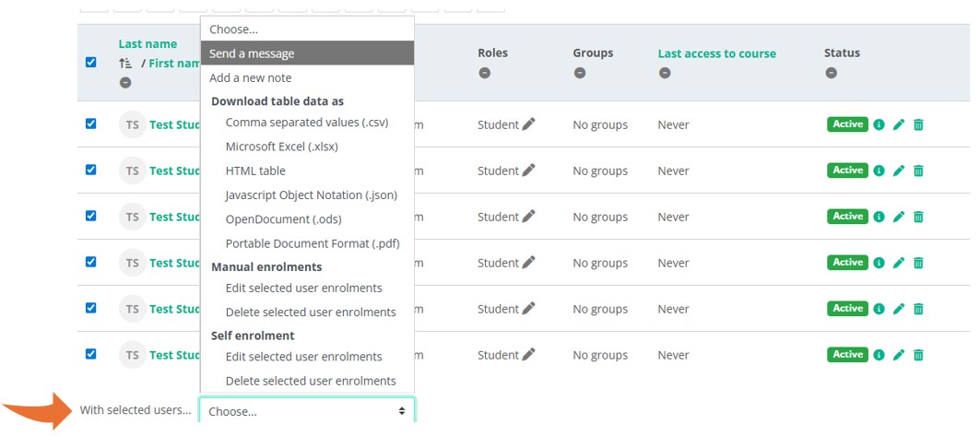Image resolution: width=980 pixels, height=436 pixels.
Task: Collapse the Groups column using minus icon
Action: 580,74
